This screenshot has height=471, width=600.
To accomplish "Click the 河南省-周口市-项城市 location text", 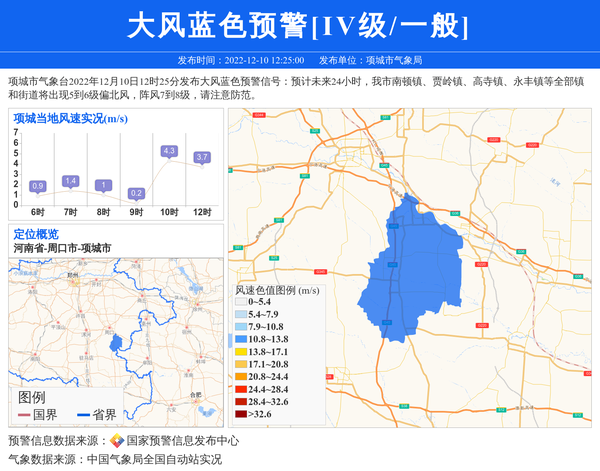I will [62, 248].
